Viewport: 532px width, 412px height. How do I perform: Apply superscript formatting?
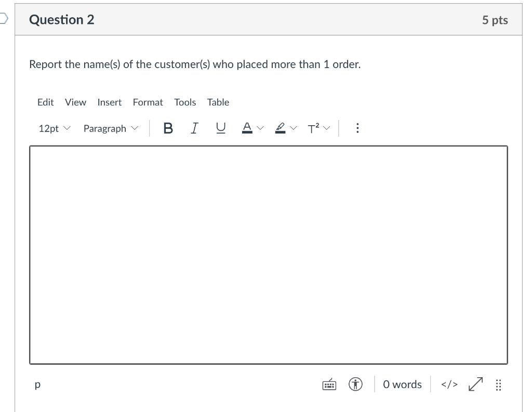tap(313, 128)
